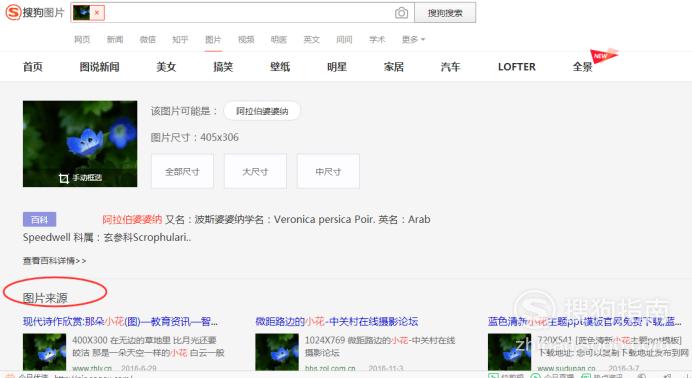Click the 图片尺寸：405x306 text
Viewport: 692px width, 378px height.
pyautogui.click(x=195, y=138)
